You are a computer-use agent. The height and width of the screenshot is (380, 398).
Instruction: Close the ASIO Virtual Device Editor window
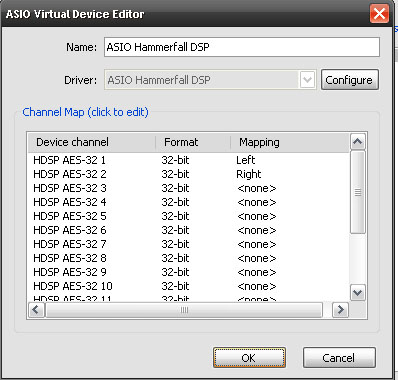coord(379,14)
